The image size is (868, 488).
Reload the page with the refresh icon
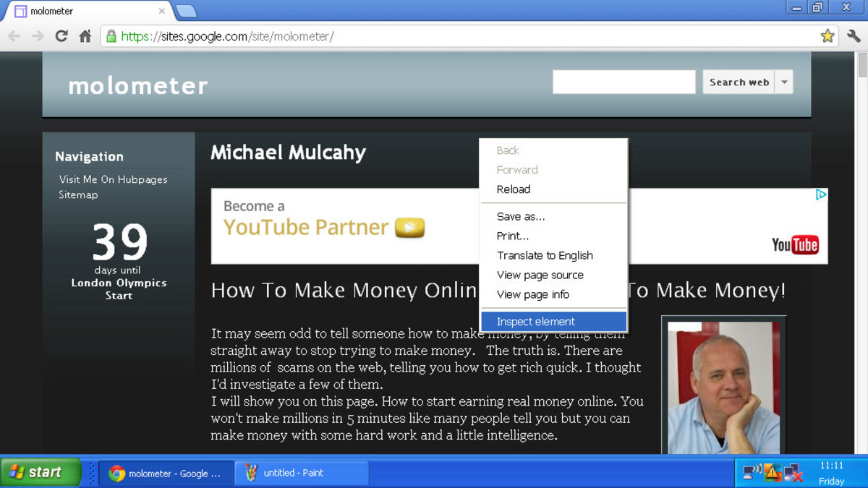coord(61,34)
